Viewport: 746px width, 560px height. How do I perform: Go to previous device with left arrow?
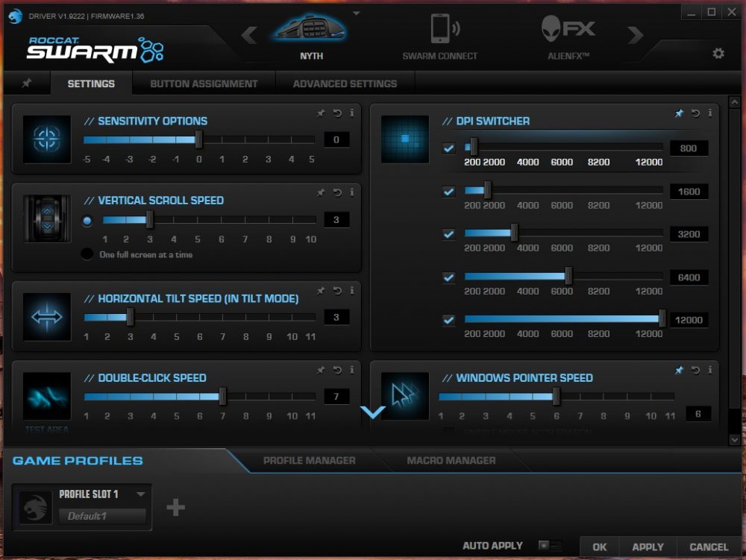pos(249,35)
